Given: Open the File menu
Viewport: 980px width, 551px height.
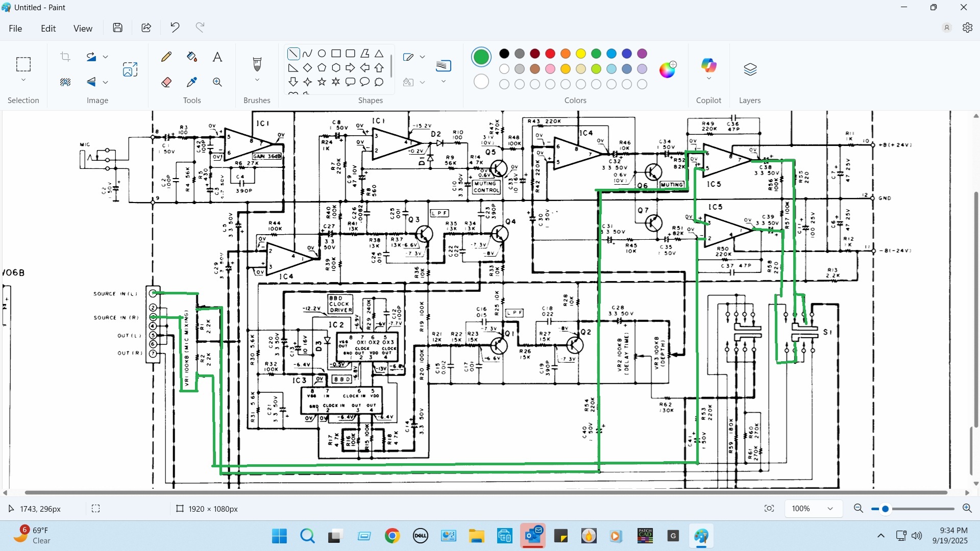Looking at the screenshot, I should [x=15, y=29].
